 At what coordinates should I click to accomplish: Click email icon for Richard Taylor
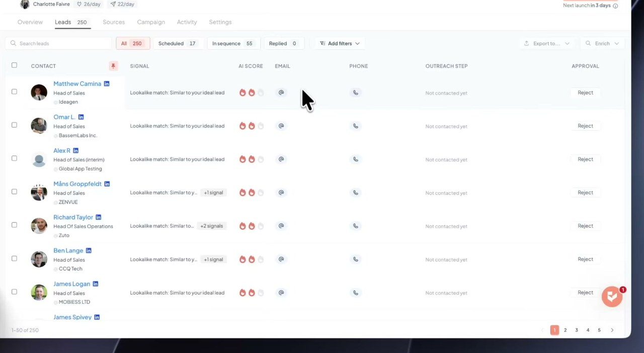coord(281,226)
